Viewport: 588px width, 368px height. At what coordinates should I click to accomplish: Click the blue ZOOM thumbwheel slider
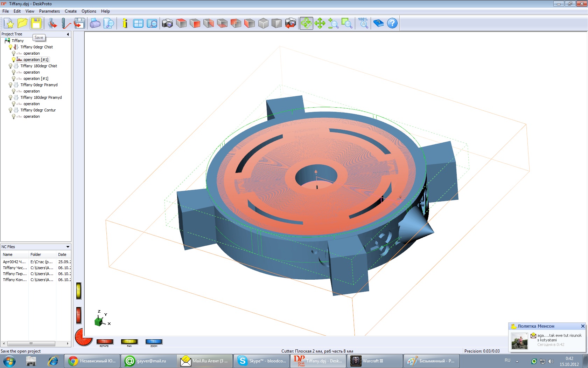(x=154, y=342)
